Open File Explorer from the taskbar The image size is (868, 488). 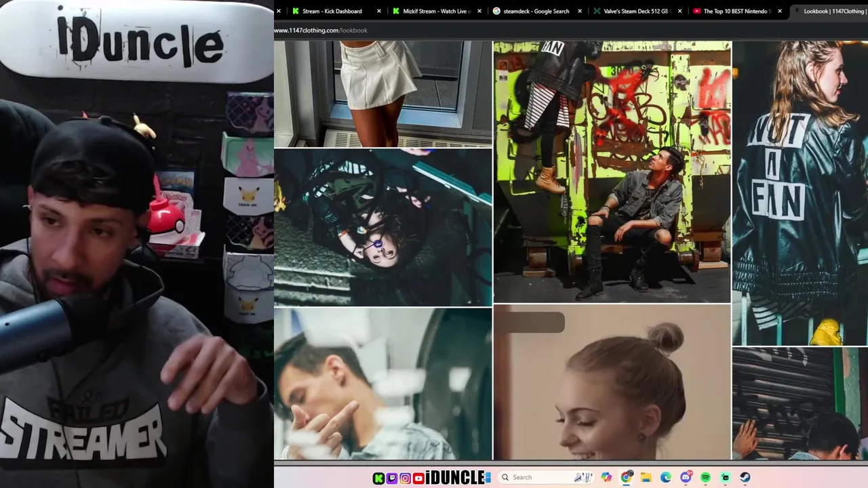tap(646, 477)
